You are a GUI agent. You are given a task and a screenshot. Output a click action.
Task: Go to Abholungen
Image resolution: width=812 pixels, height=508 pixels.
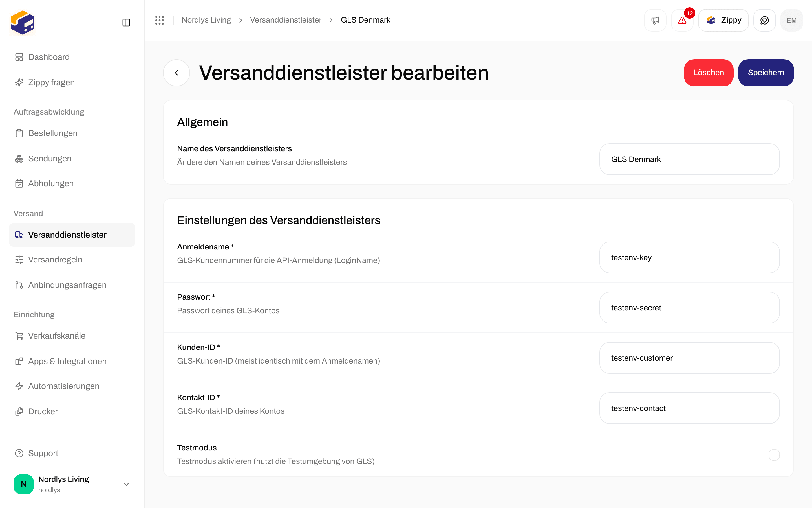(72, 183)
